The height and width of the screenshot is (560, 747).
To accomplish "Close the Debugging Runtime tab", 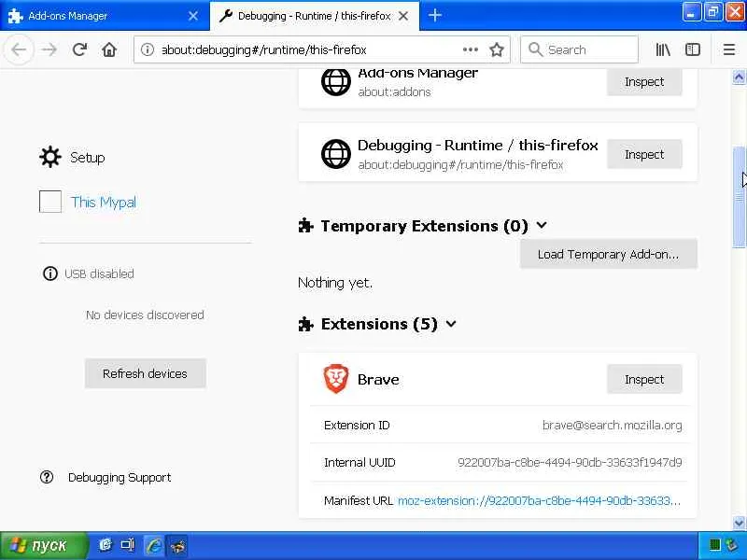I will tap(403, 16).
